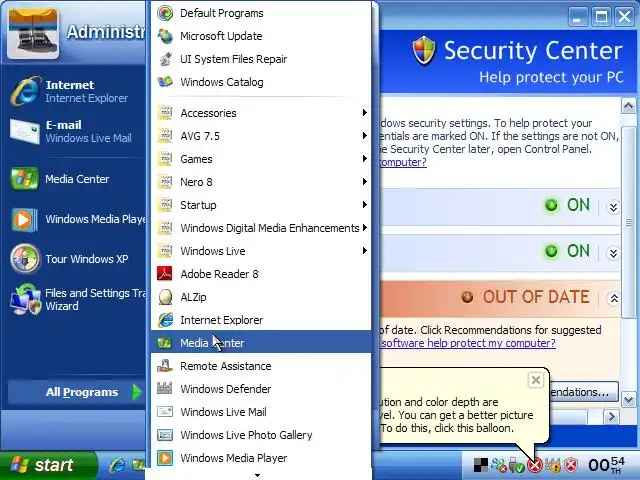This screenshot has height=480, width=640.
Task: Click the Recommendations button
Action: pos(584,392)
